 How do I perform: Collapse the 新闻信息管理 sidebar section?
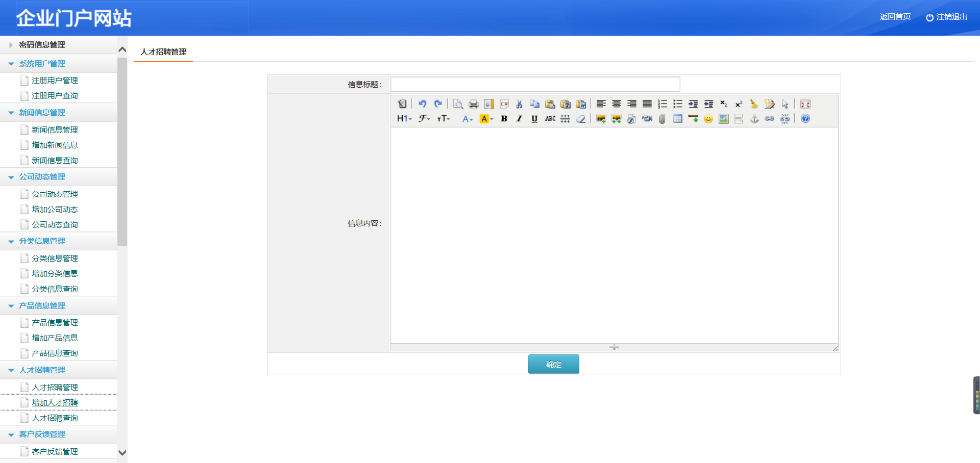coord(42,113)
